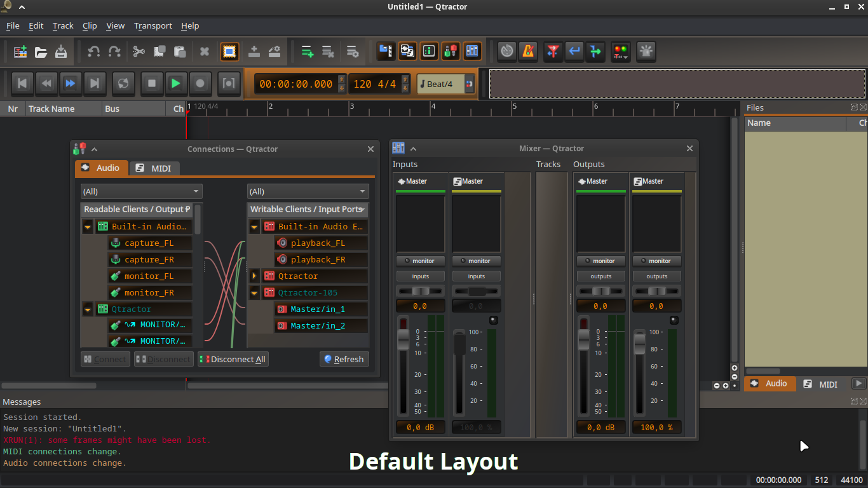
Task: Create a new session via toolbar icon
Action: [x=20, y=51]
